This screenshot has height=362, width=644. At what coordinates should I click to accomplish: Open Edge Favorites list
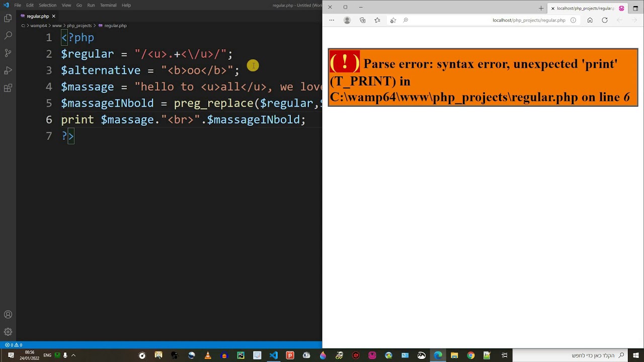377,20
